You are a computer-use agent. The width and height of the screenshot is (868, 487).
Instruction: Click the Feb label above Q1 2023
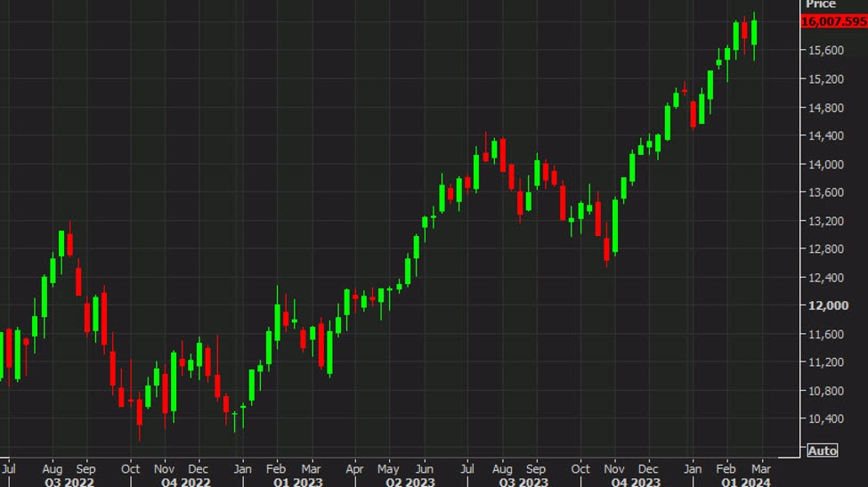pyautogui.click(x=276, y=468)
